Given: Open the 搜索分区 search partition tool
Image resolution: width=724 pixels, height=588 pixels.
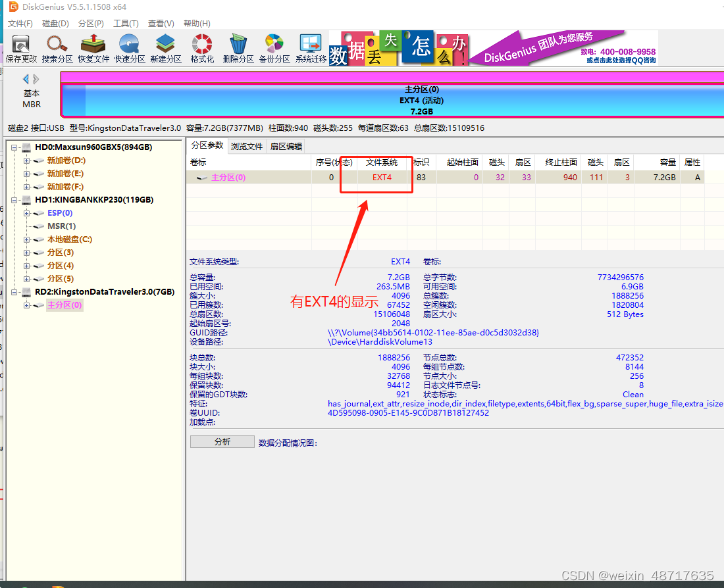Looking at the screenshot, I should [57, 48].
